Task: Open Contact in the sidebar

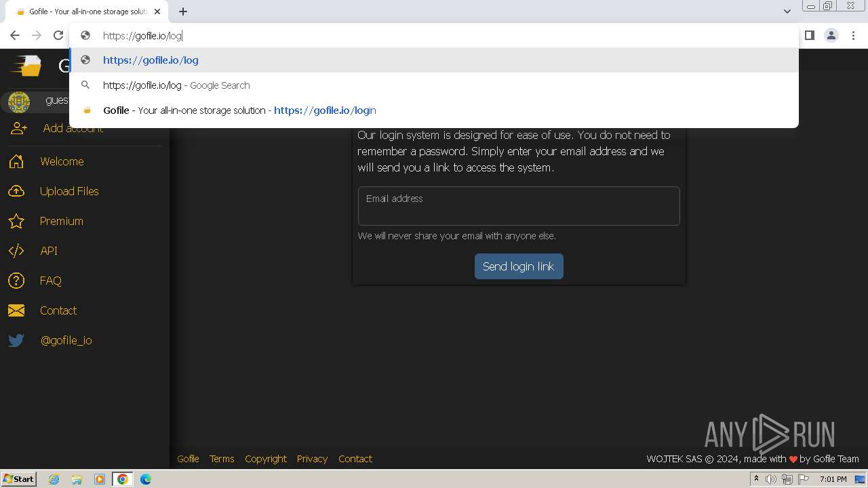Action: point(58,310)
